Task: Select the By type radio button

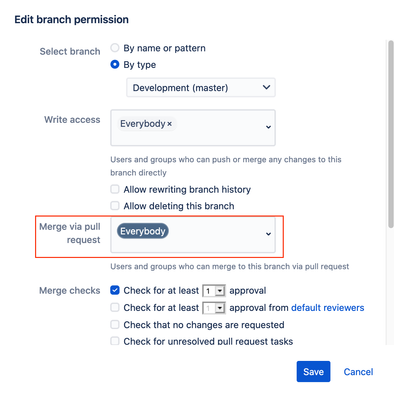Action: 115,64
